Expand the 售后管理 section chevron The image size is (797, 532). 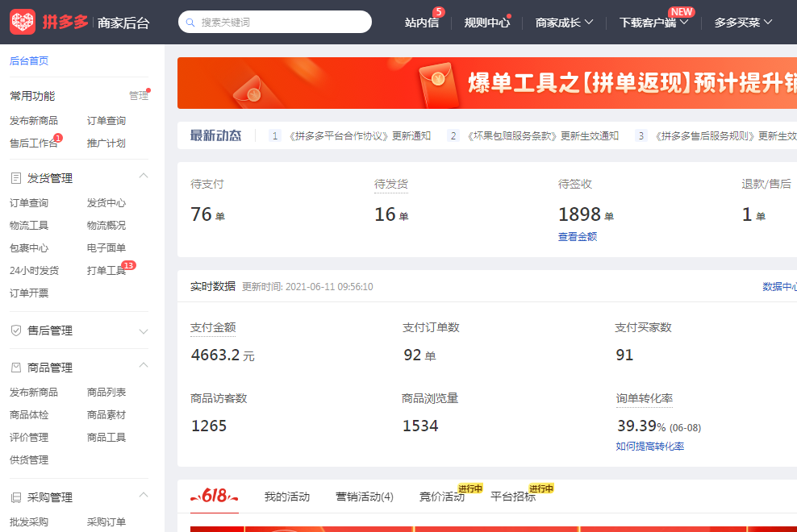coord(144,331)
